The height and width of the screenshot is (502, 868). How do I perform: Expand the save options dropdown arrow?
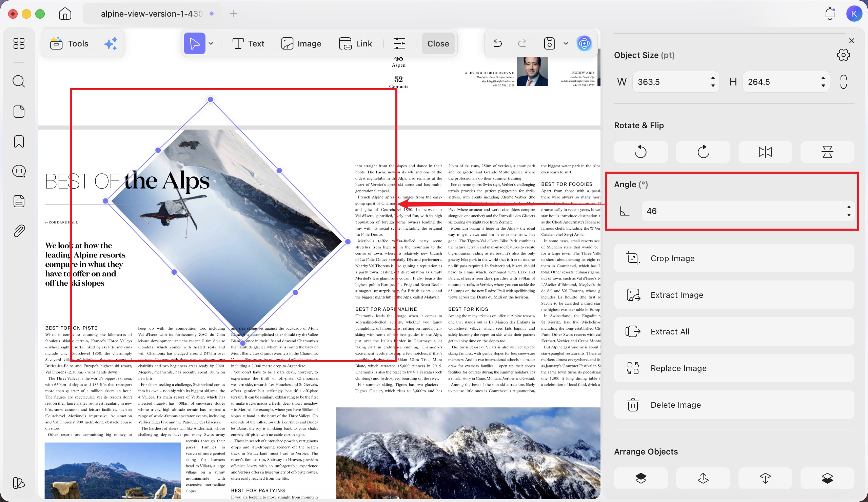pos(566,43)
